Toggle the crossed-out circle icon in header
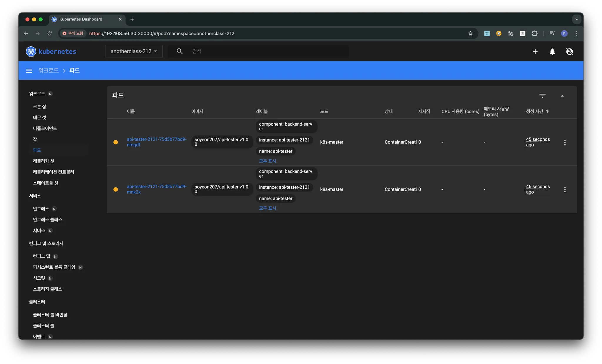 (569, 51)
